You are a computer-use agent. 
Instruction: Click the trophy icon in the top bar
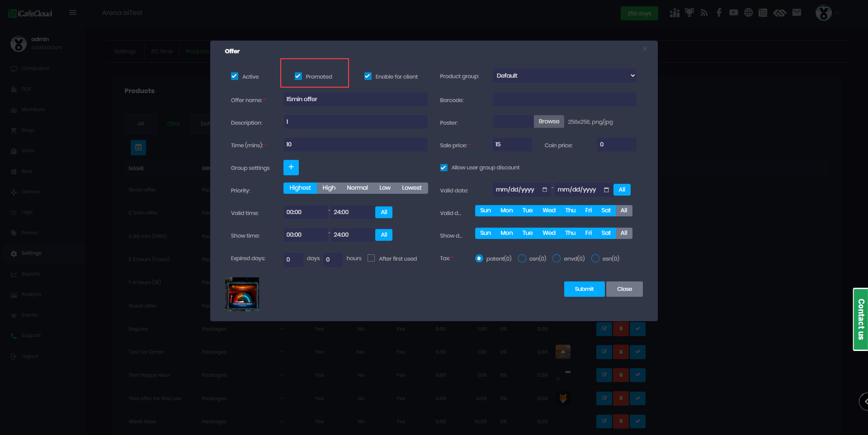pyautogui.click(x=689, y=13)
